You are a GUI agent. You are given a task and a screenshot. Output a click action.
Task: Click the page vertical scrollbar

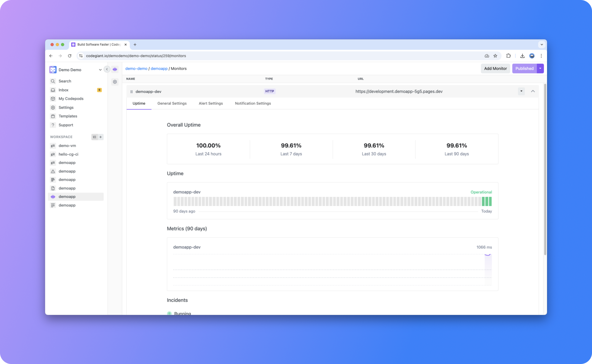(x=545, y=170)
